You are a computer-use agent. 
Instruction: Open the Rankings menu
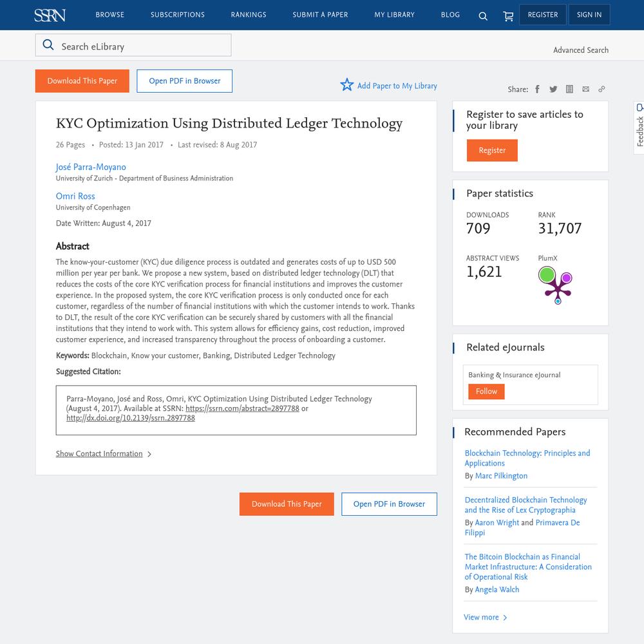[x=249, y=15]
